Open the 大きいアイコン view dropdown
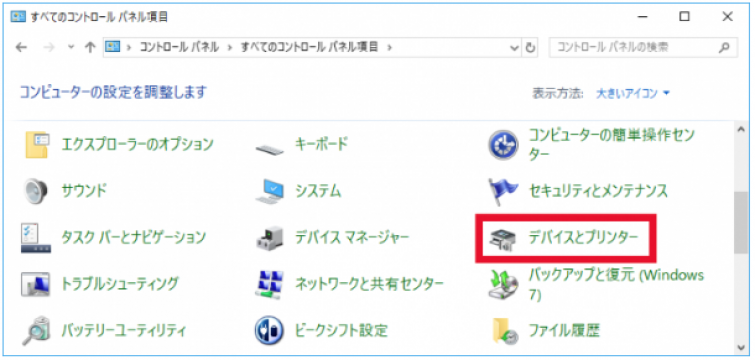 point(633,93)
